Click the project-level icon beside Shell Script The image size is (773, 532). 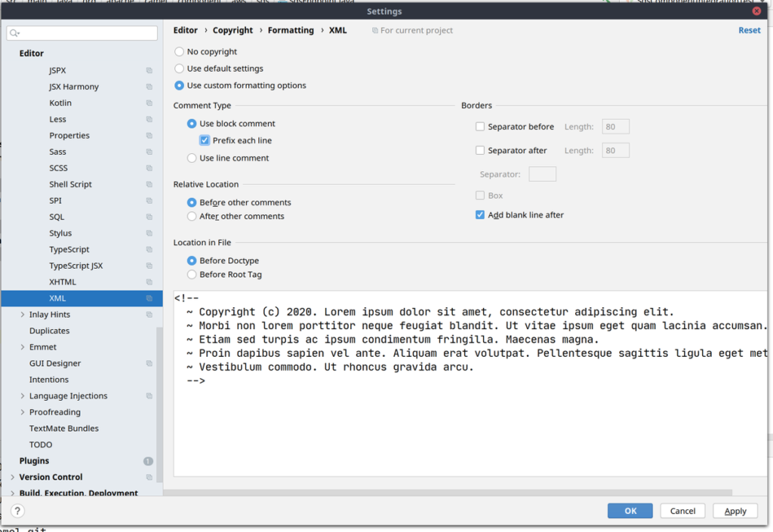click(x=149, y=184)
